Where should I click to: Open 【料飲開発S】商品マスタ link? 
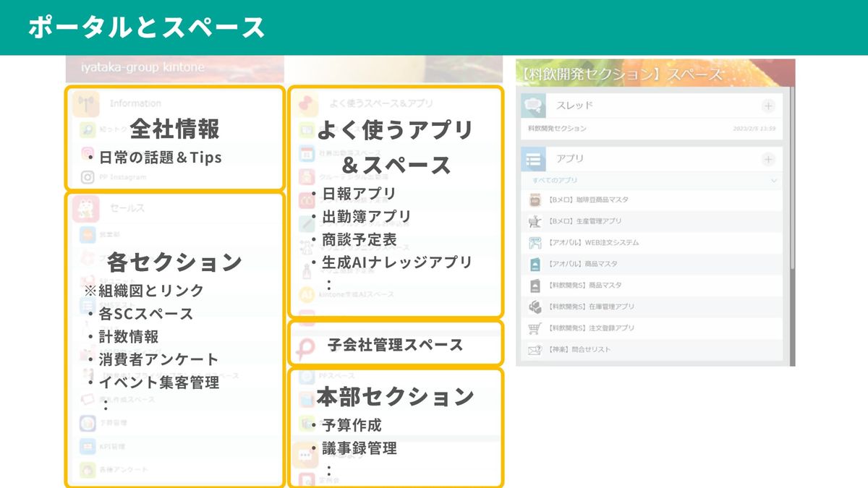point(584,286)
